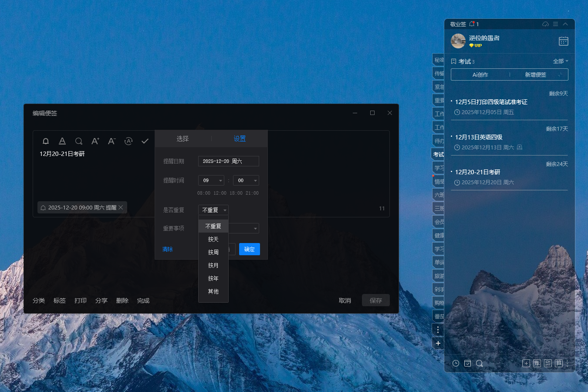
Task: Expand the reminder minute dropdown showing 00
Action: click(x=246, y=180)
